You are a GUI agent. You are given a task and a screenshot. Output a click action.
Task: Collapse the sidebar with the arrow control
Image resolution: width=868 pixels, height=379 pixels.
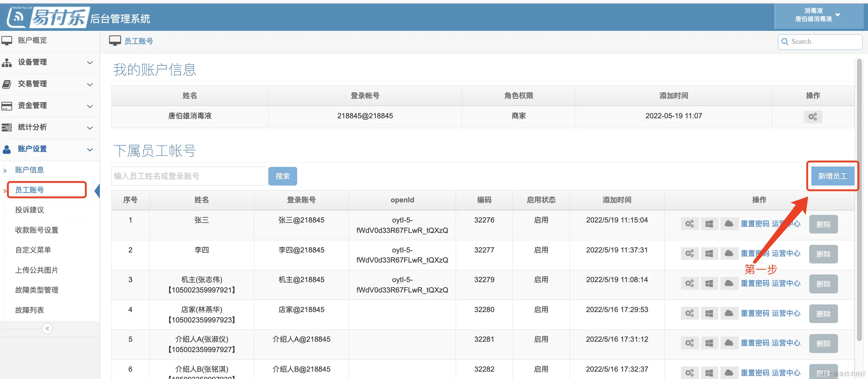[47, 329]
